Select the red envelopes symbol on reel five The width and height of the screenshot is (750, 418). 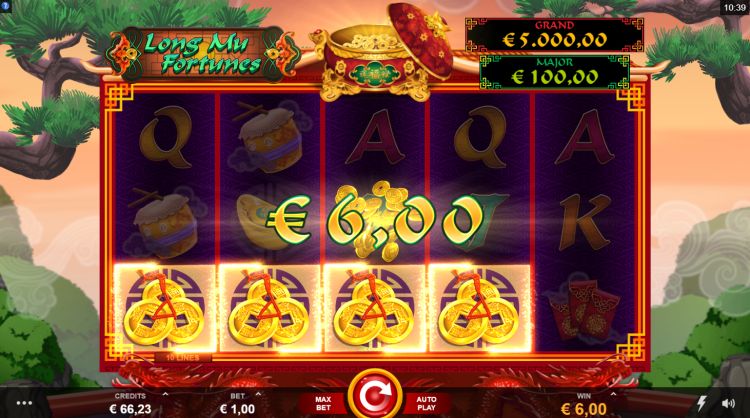[584, 308]
